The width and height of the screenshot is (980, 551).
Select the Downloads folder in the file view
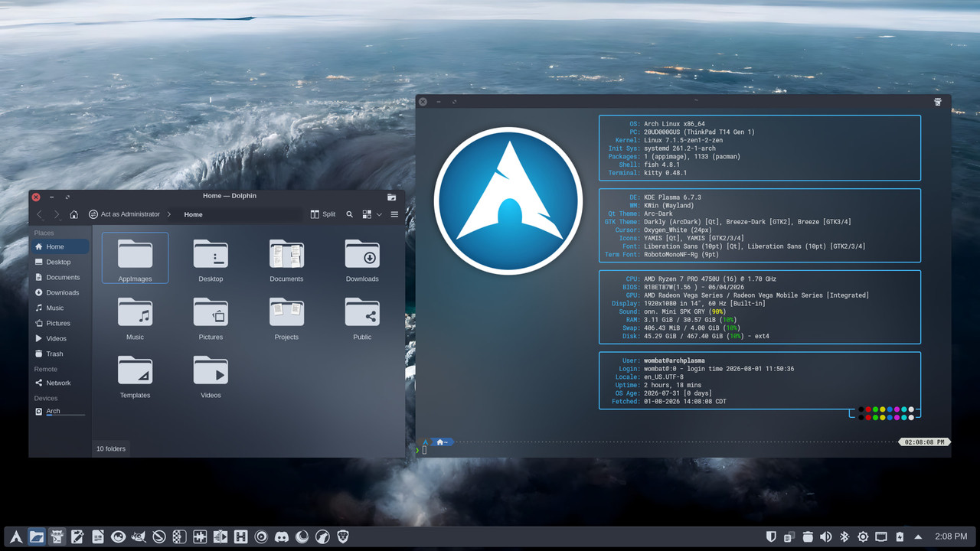point(362,259)
